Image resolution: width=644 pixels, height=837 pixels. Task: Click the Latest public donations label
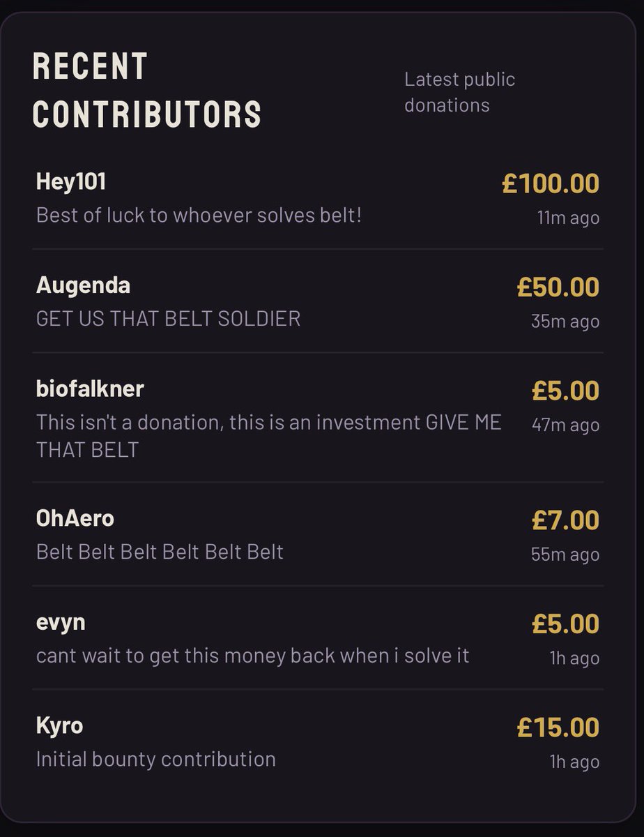click(x=460, y=92)
